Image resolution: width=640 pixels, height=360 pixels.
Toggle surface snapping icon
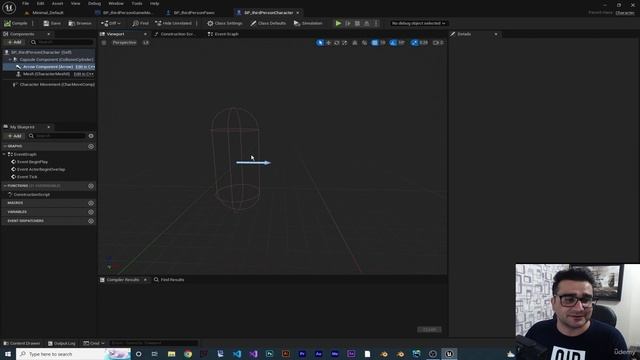click(364, 43)
